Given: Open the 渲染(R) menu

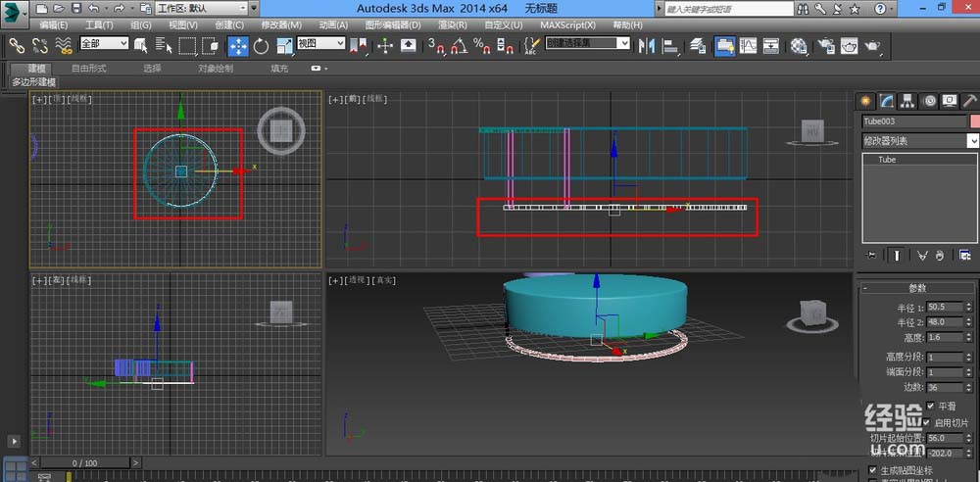Looking at the screenshot, I should coord(453,25).
